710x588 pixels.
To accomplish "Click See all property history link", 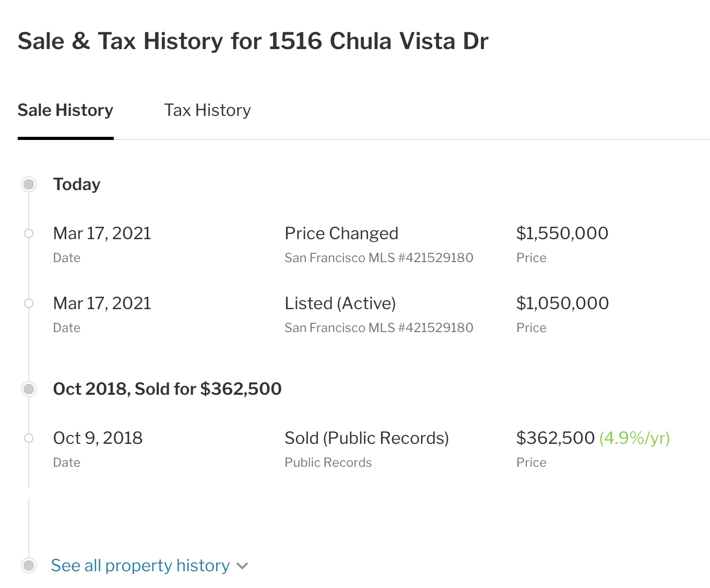I will coord(140,566).
